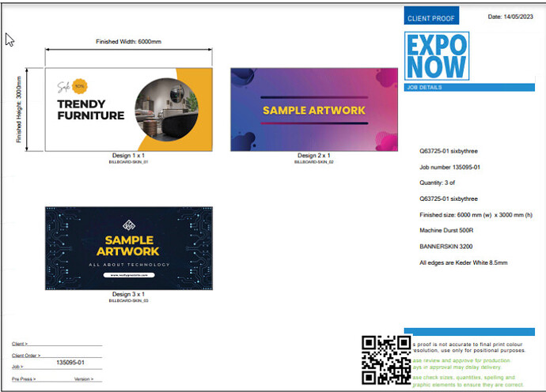Click the JOB DETAILS blue bar
This screenshot has width=546, height=392.
tap(472, 87)
